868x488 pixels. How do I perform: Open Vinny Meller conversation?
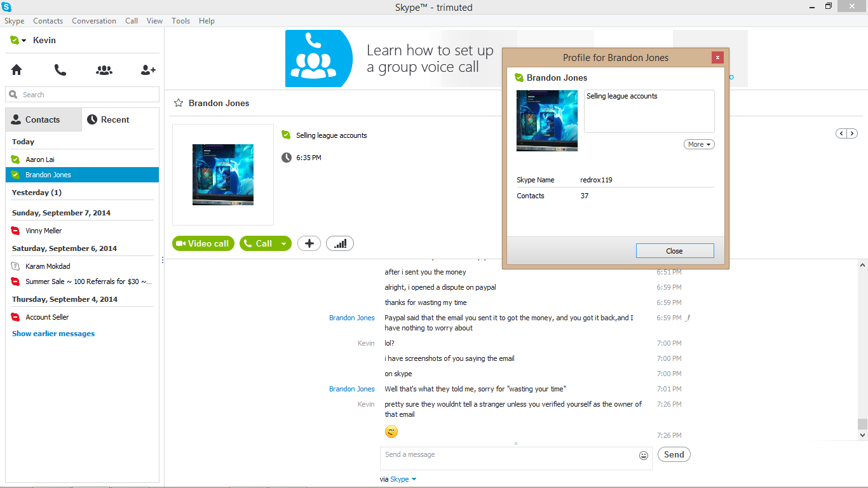click(83, 231)
